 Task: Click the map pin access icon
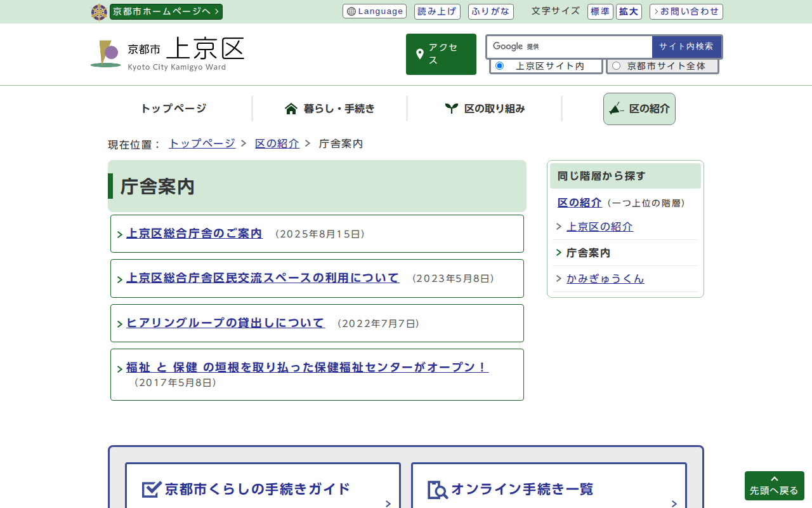tap(419, 55)
